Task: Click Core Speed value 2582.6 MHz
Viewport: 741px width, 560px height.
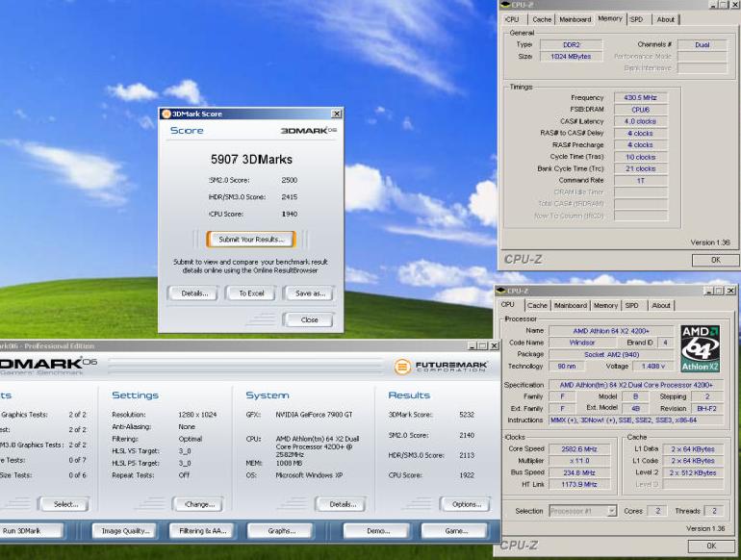Action: (x=579, y=449)
